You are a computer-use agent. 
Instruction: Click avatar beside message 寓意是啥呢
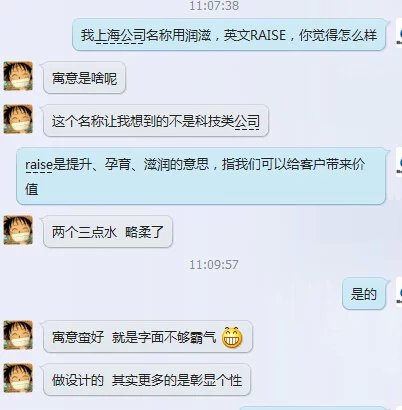(x=18, y=76)
